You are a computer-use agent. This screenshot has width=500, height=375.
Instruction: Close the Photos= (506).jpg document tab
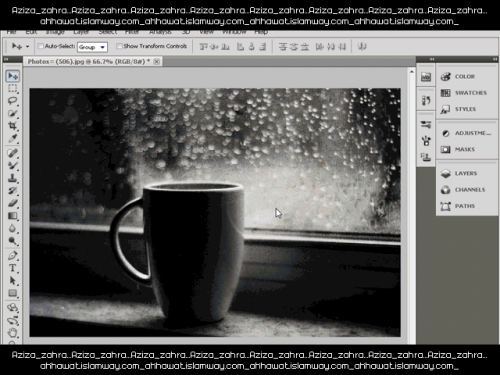coord(157,61)
